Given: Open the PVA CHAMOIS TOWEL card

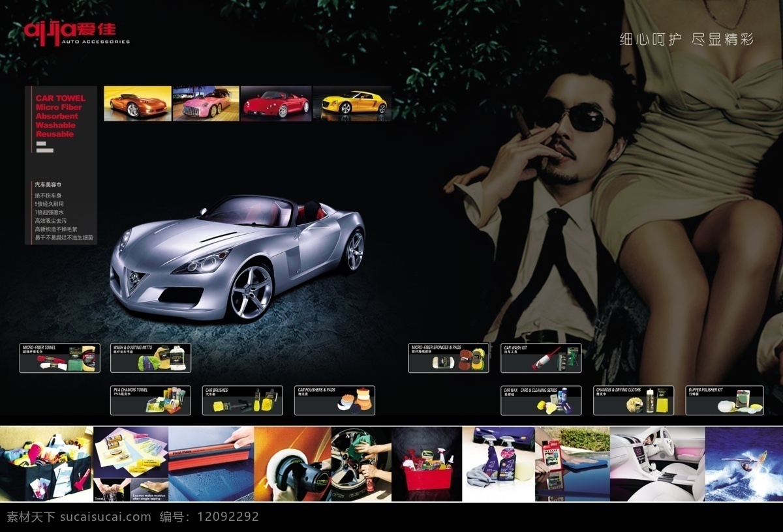Looking at the screenshot, I should point(151,400).
